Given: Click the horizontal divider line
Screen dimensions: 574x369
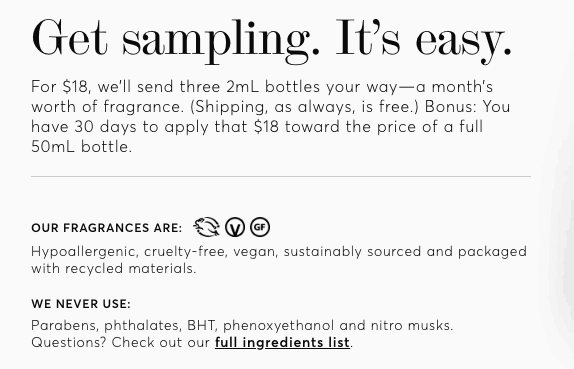Looking at the screenshot, I should tap(281, 176).
